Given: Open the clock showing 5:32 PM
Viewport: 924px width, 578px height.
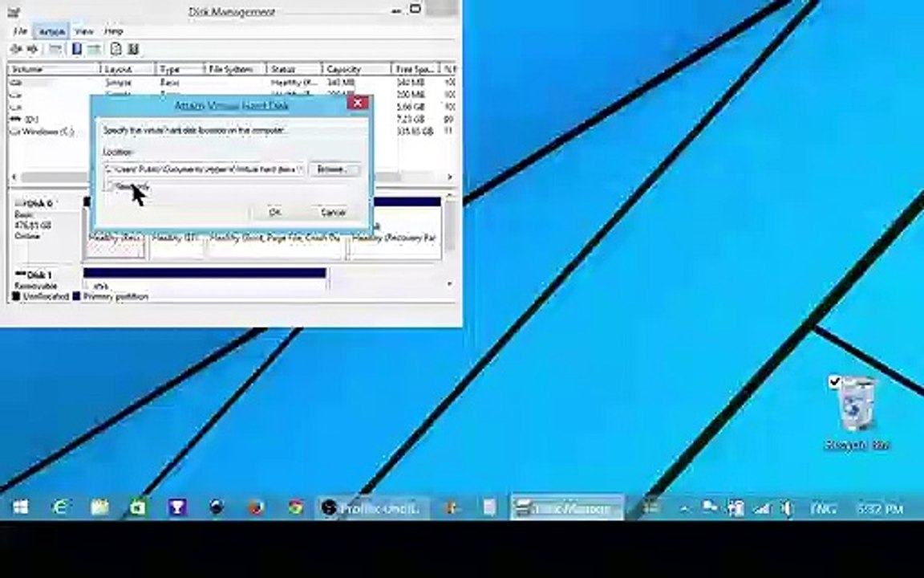Looking at the screenshot, I should [880, 508].
